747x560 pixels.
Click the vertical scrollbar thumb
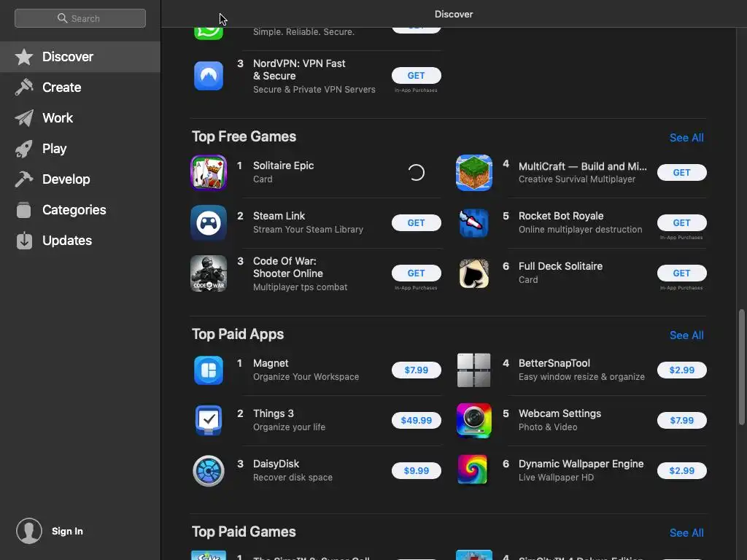(x=741, y=367)
